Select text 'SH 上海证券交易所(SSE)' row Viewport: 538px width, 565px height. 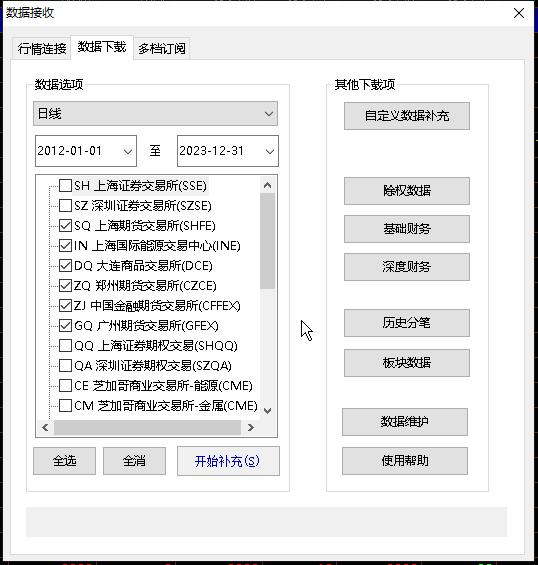coord(140,186)
